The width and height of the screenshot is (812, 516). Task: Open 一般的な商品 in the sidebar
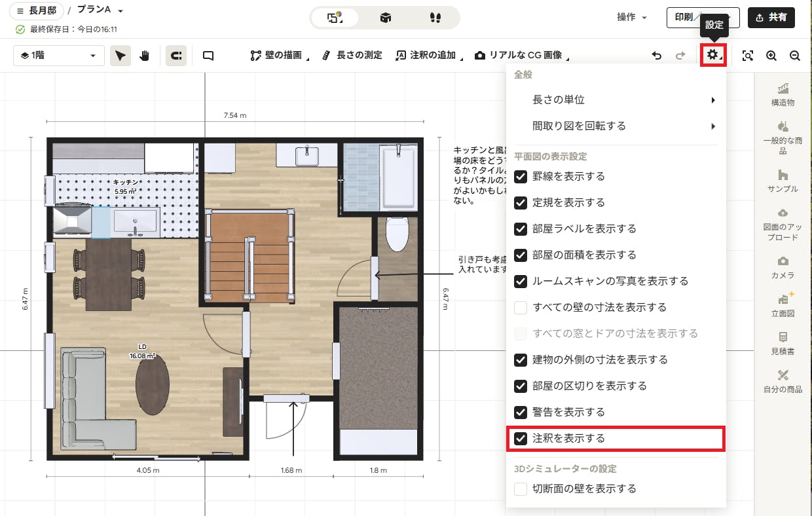(783, 138)
